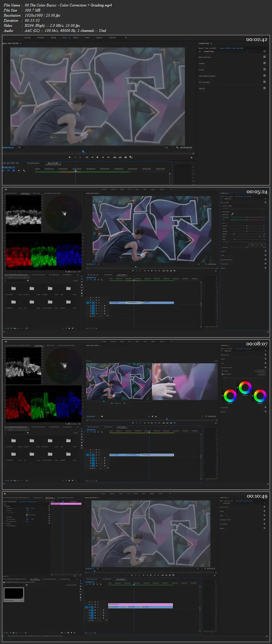The image size is (272, 644).
Task: Toggle shot or frame comparison in the 00:08:07 frame
Action: (102, 416)
